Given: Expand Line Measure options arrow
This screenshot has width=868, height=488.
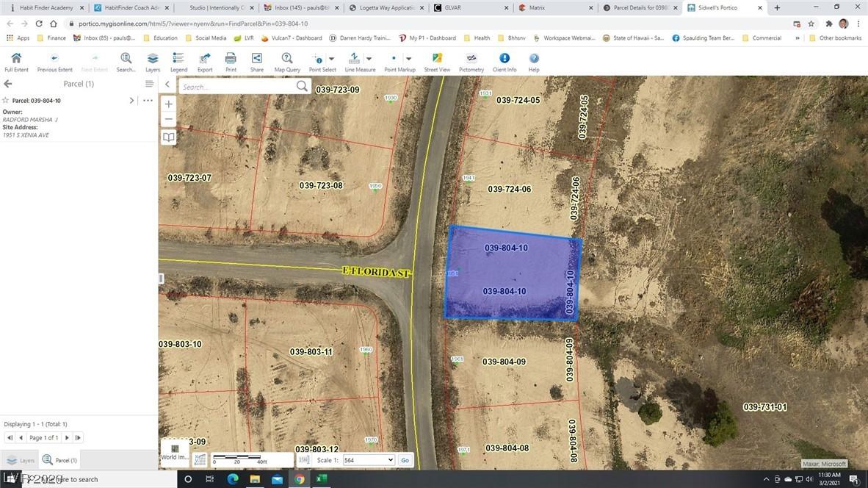Looking at the screenshot, I should point(369,59).
